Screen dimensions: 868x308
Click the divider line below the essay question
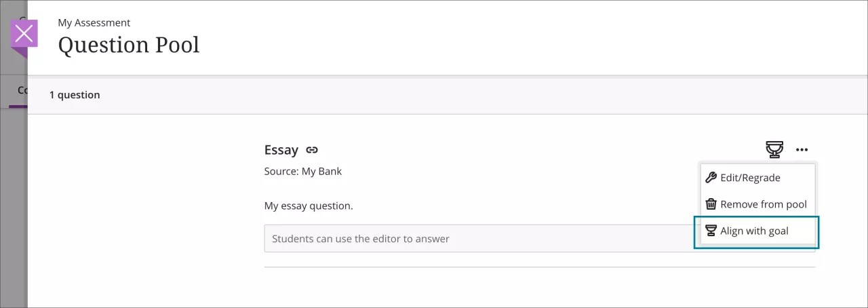[539, 267]
